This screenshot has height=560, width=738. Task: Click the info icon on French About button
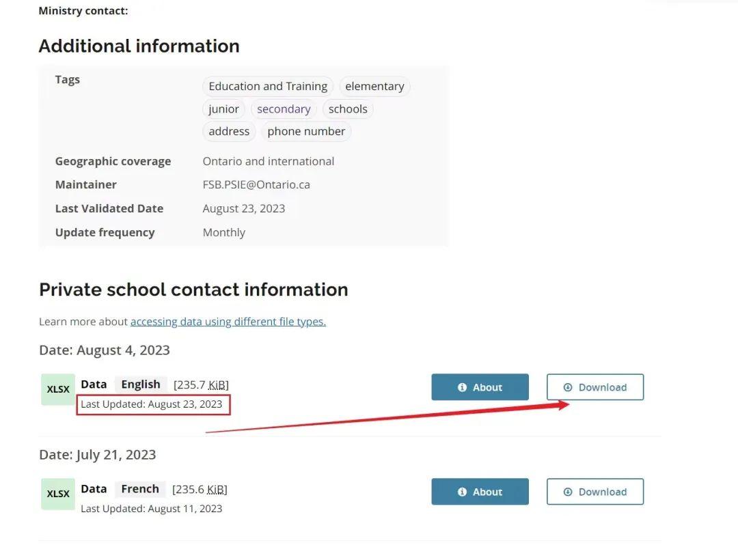[x=462, y=492]
